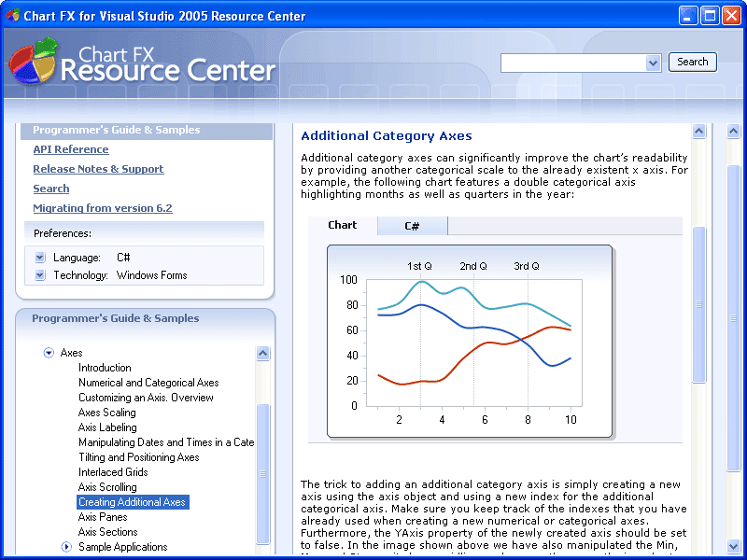The image size is (747, 560).
Task: Click the outer window scrollbar thumb
Action: tap(734, 318)
